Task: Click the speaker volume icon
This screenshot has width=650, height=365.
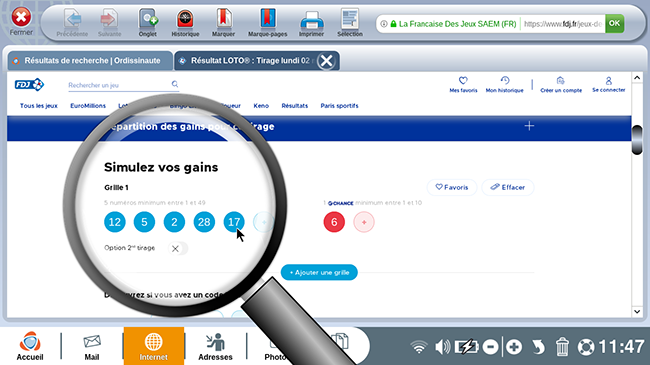Action: [x=442, y=347]
